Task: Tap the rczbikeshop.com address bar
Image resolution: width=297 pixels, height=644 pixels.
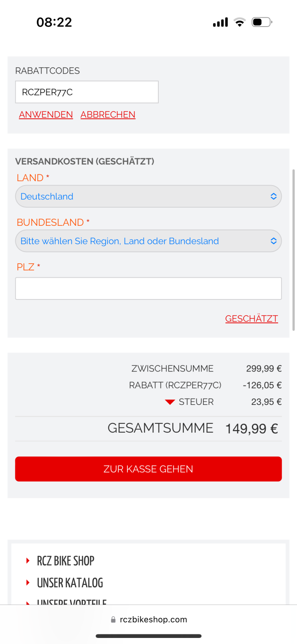Action: (x=153, y=619)
